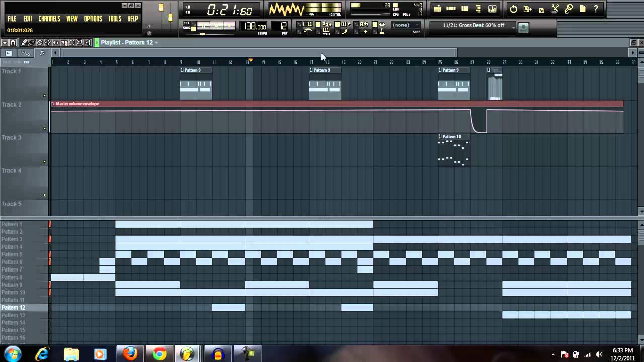Click the Track 1 label
The height and width of the screenshot is (362, 644).
(x=11, y=71)
